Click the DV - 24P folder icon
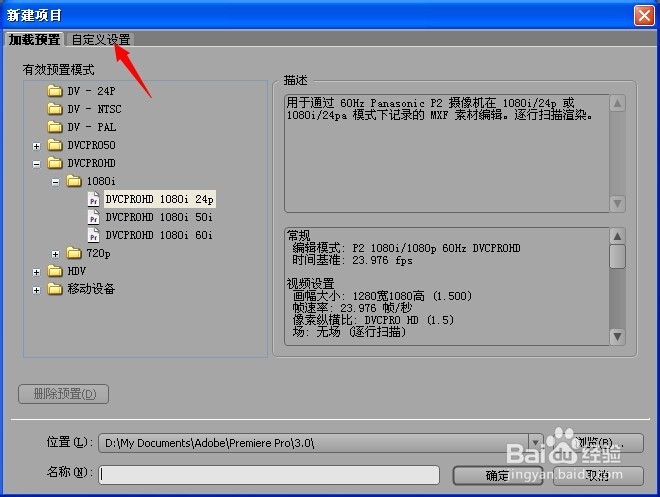 (55, 91)
